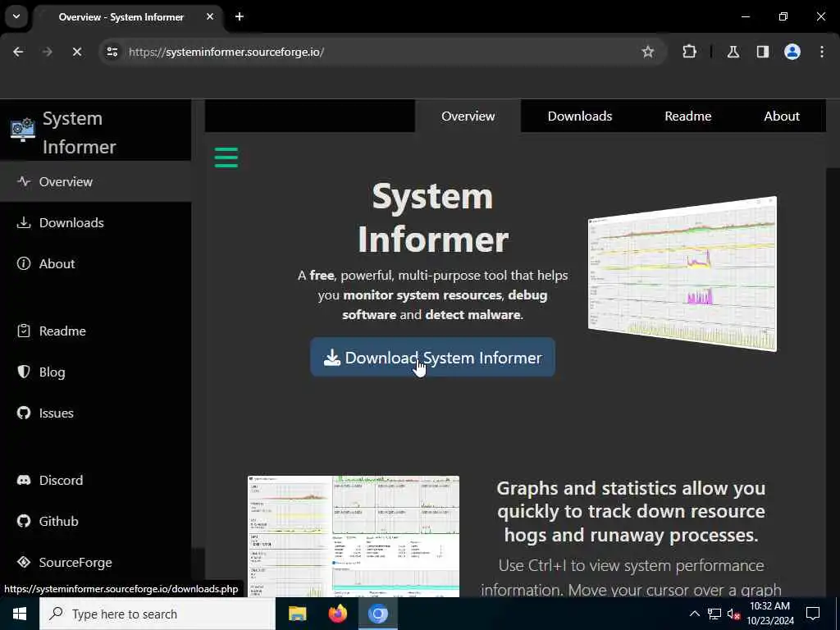Click the SourceForge diamond icon
The image size is (840, 630).
(24, 561)
